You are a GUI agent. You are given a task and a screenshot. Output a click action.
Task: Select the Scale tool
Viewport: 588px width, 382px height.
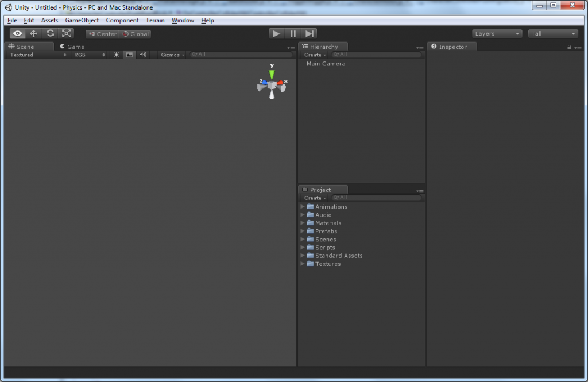pyautogui.click(x=67, y=34)
